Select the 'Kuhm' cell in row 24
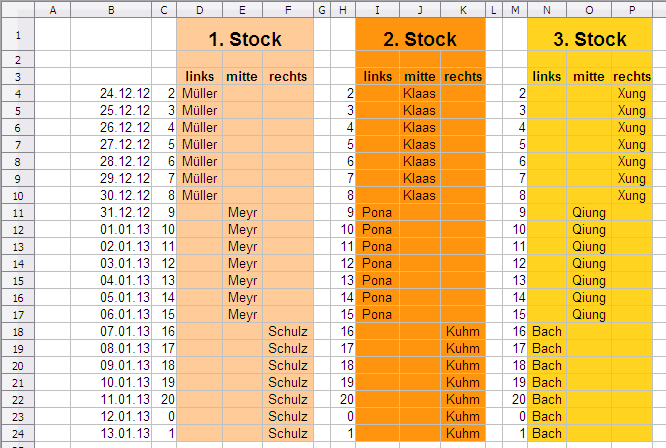The height and width of the screenshot is (448, 666). click(462, 433)
